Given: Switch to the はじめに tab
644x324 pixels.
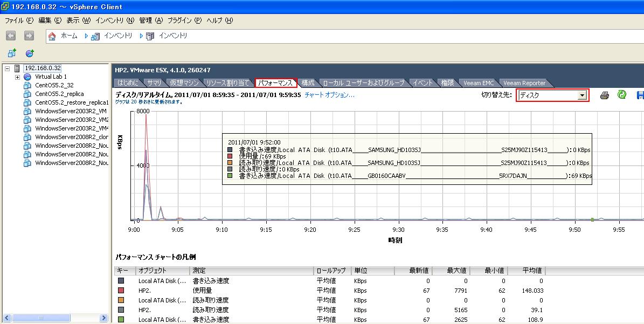Looking at the screenshot, I should tap(128, 83).
